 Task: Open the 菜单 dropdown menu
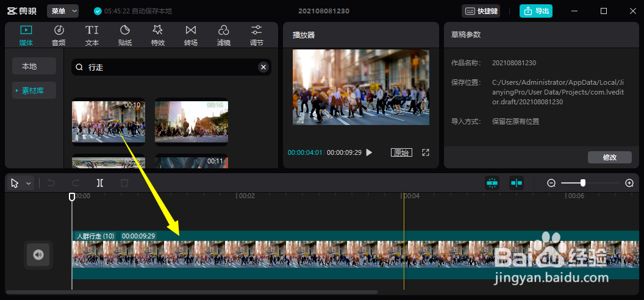(x=63, y=11)
